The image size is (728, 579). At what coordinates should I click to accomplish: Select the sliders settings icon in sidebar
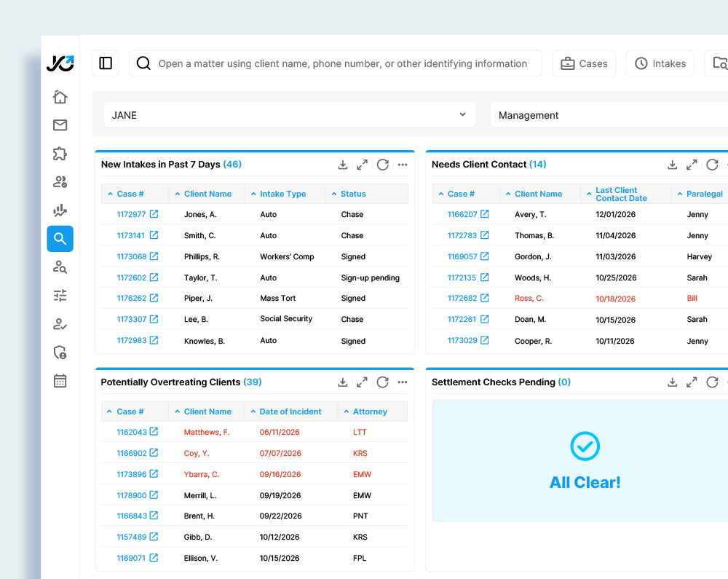[x=60, y=295]
